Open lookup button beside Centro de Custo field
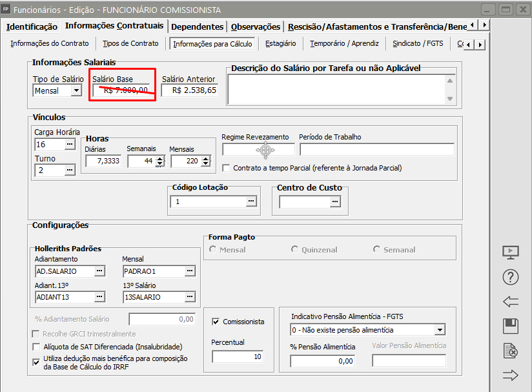Screen dimensions: 532x392 pyautogui.click(x=334, y=201)
